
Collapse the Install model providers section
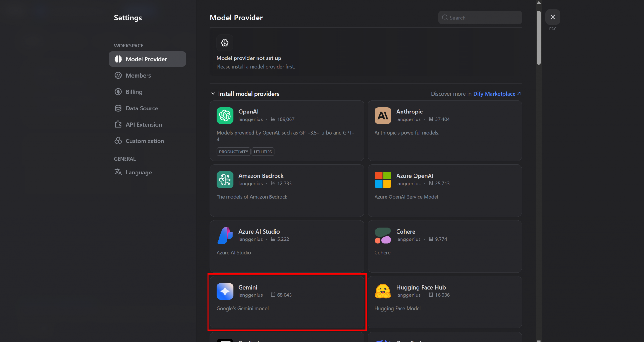click(x=213, y=94)
